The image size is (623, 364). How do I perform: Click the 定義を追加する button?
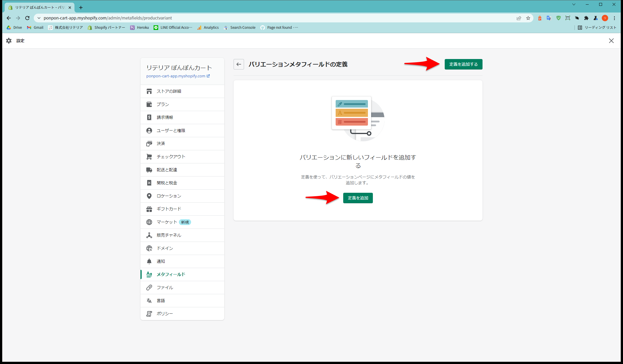463,64
